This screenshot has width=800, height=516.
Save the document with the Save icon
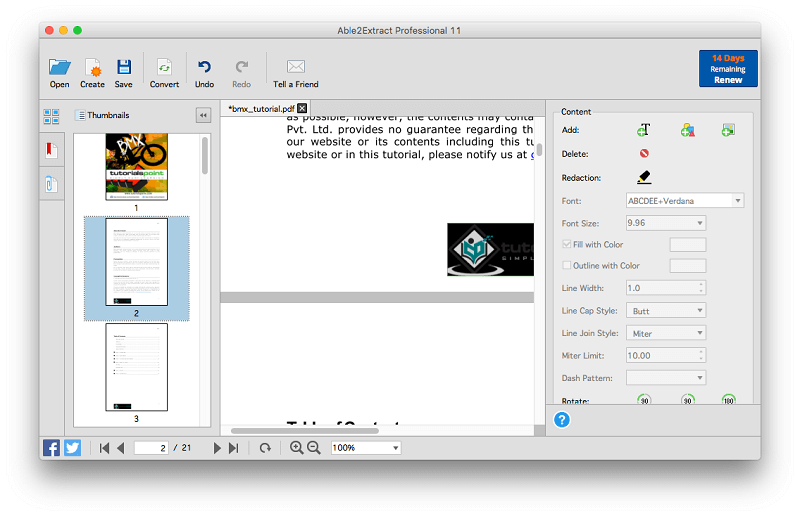point(124,67)
